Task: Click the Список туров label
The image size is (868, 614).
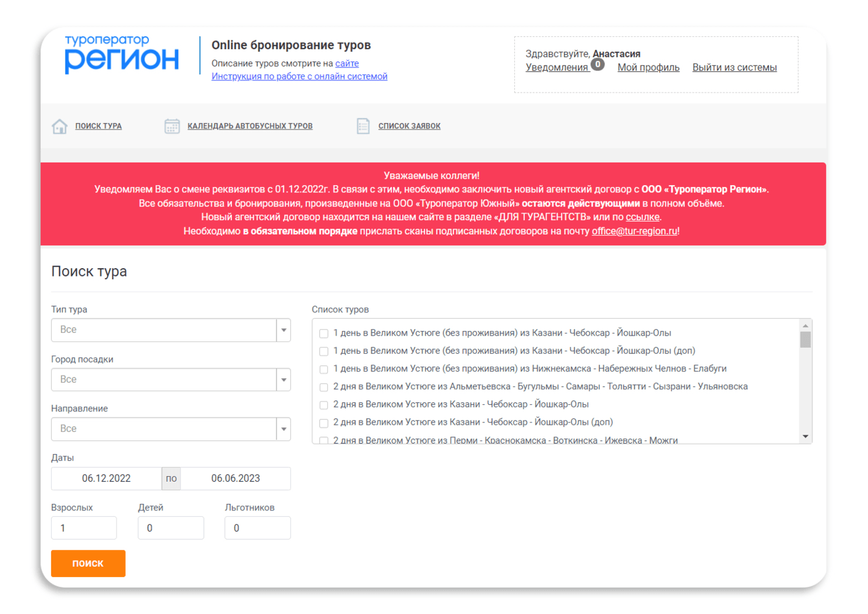Action: pyautogui.click(x=340, y=310)
